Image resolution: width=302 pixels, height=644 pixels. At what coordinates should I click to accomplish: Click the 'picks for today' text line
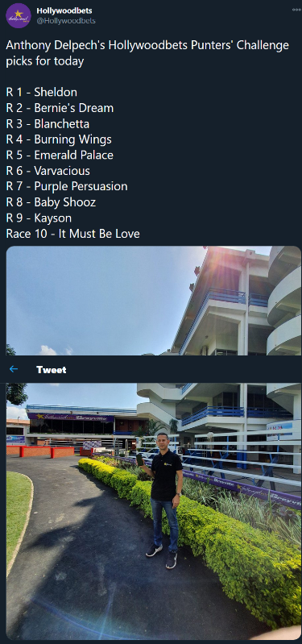[45, 61]
